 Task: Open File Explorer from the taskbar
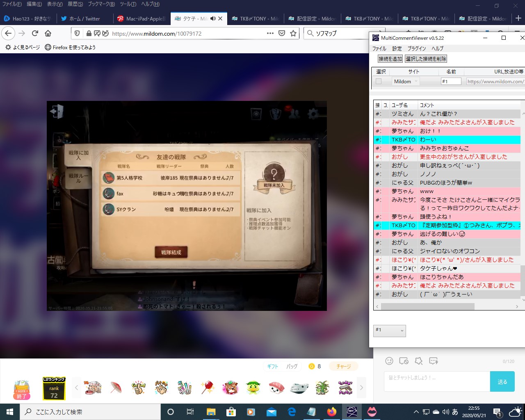(x=211, y=412)
